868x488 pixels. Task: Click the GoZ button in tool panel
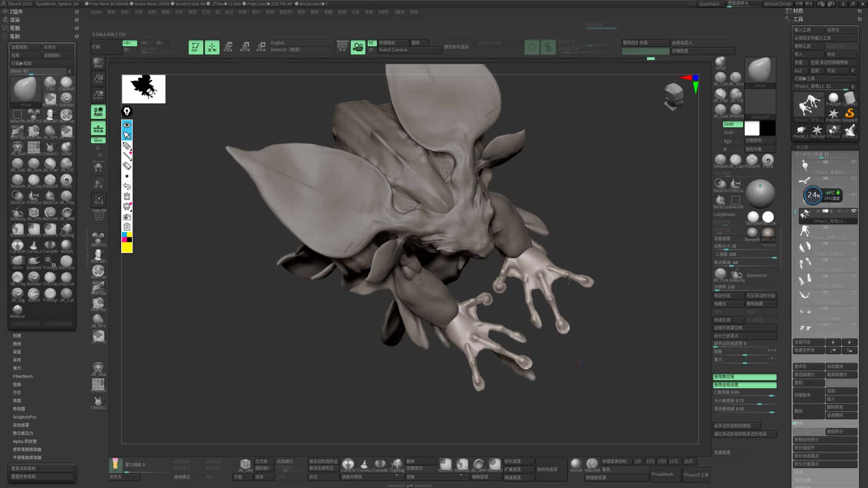click(798, 71)
